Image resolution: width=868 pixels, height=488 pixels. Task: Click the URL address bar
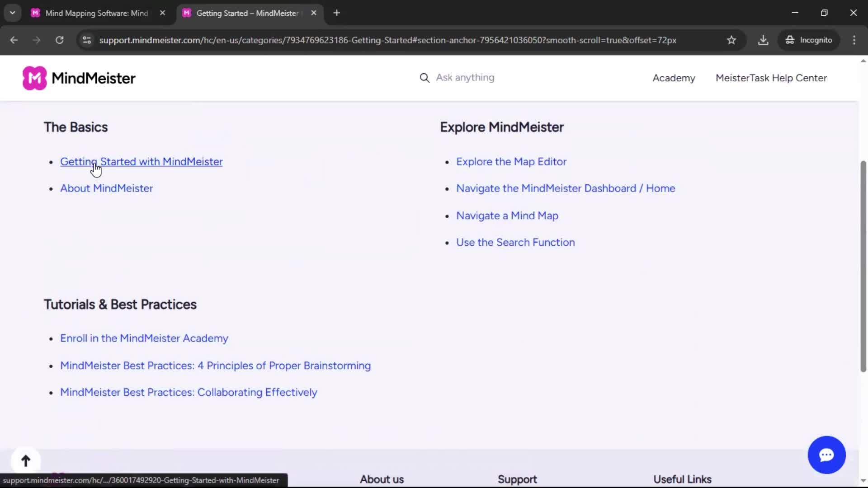tap(387, 40)
